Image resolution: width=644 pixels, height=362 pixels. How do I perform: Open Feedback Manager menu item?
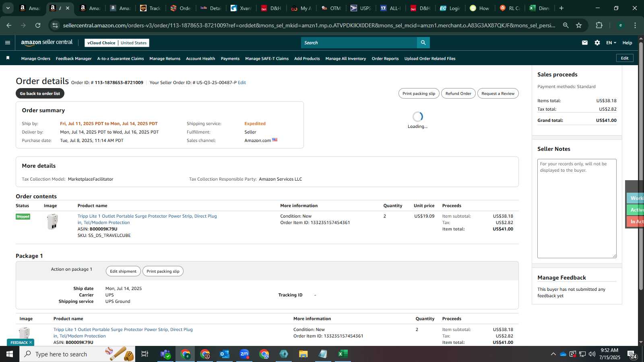(x=74, y=58)
